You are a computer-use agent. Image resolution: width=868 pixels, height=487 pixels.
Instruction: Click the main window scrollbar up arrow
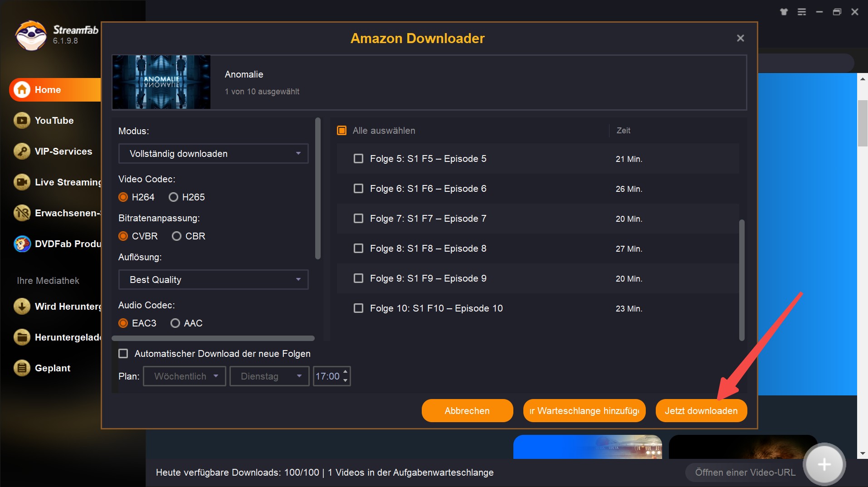pyautogui.click(x=862, y=78)
